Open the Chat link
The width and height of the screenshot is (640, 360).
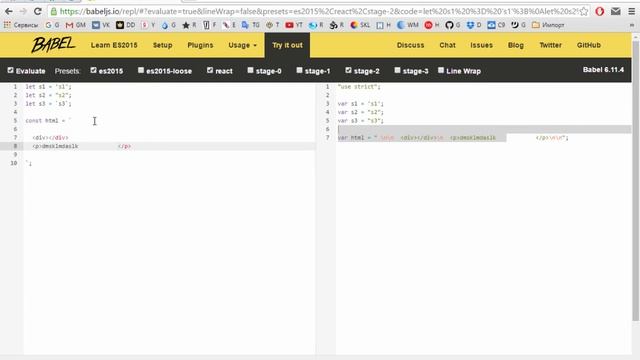[x=447, y=45]
